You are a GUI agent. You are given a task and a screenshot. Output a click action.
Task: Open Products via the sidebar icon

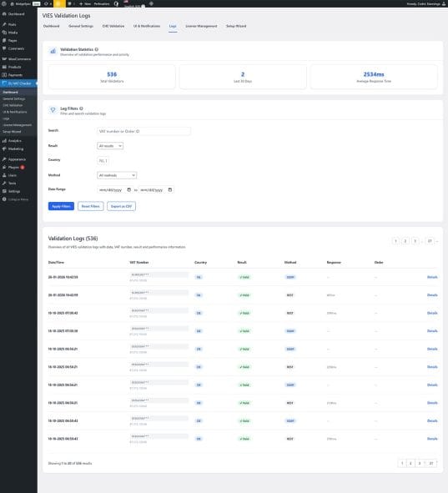4,67
